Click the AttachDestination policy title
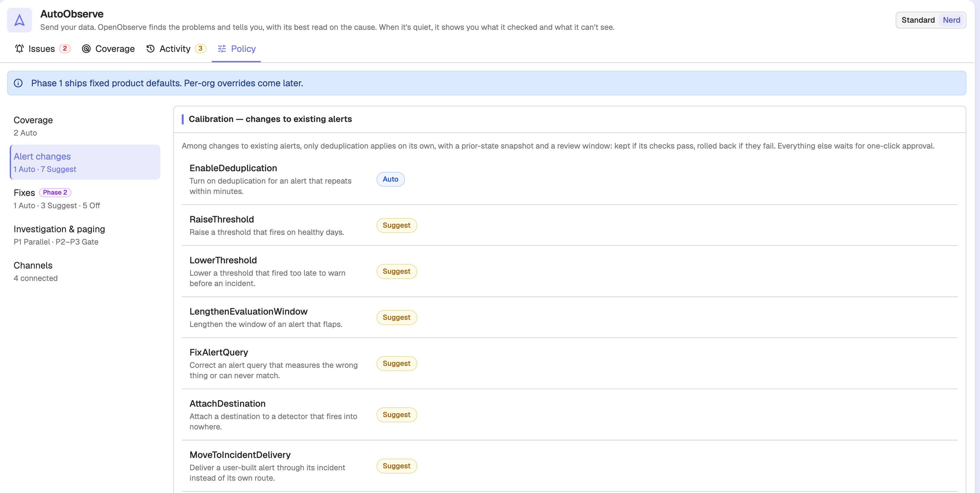The image size is (980, 493). (x=227, y=404)
